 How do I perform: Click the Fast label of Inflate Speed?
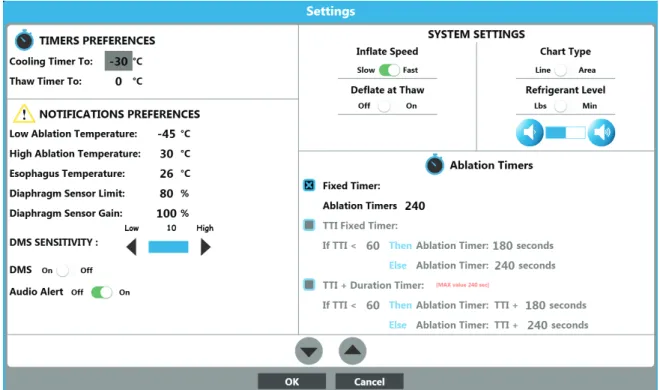[410, 70]
